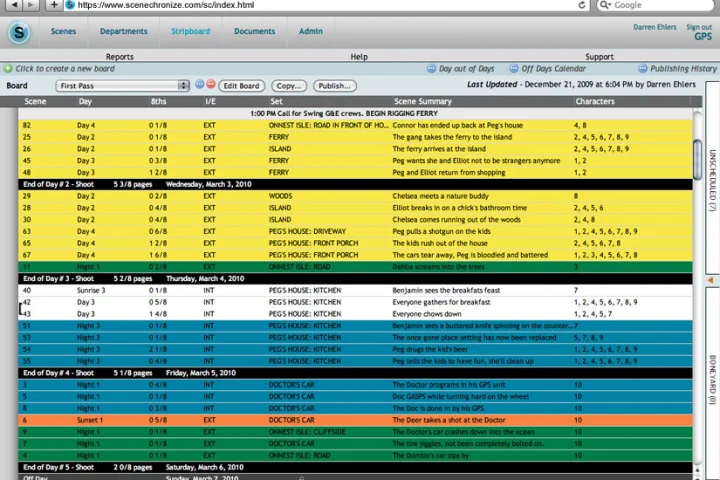Screen dimensions: 720x480
Task: Select orange scene 6 Sunset 1 strip
Action: coord(355,420)
